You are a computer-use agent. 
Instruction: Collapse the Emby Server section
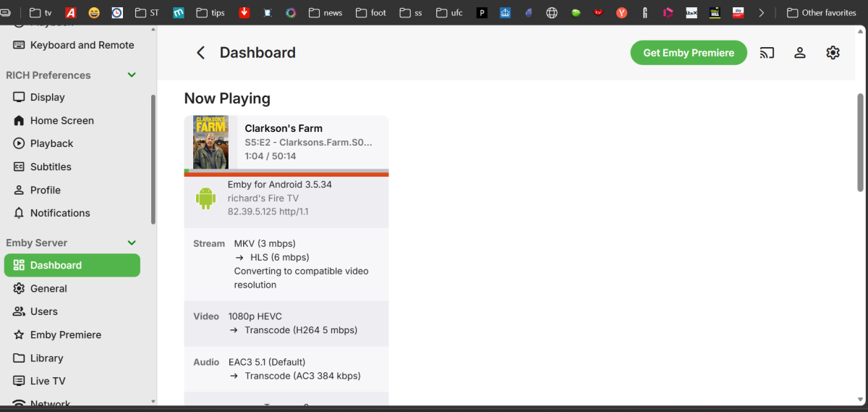tap(132, 243)
